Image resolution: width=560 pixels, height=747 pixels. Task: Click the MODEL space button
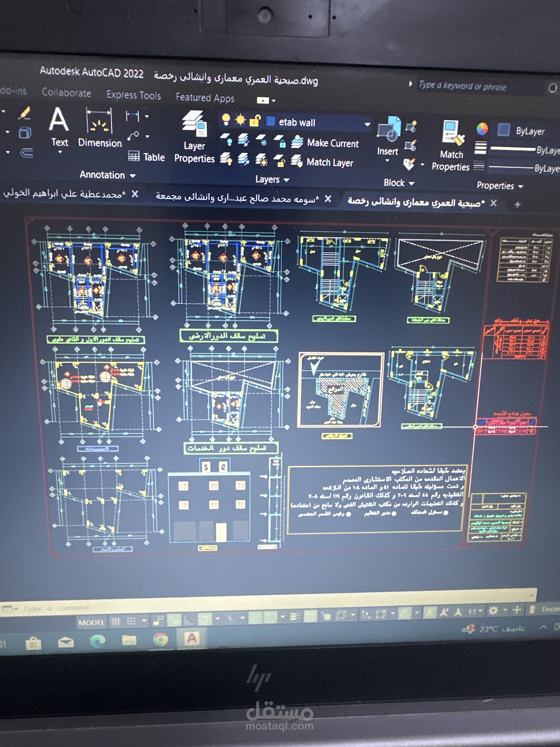(91, 622)
